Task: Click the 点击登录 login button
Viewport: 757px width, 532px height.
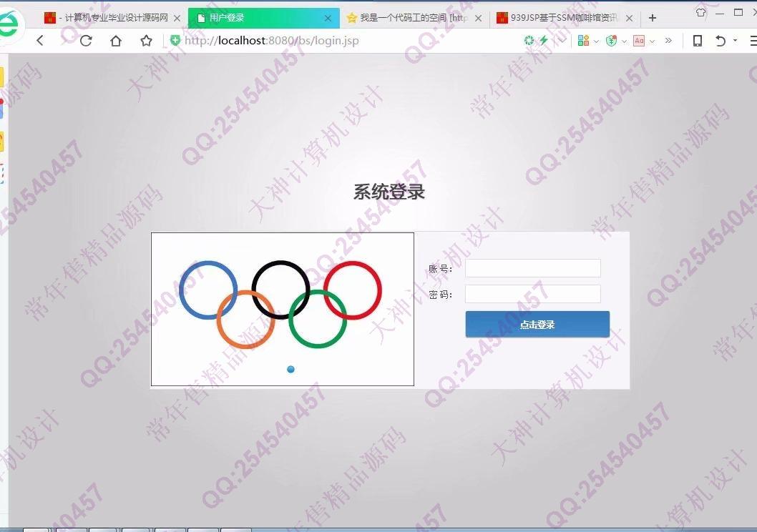Action: (x=537, y=324)
